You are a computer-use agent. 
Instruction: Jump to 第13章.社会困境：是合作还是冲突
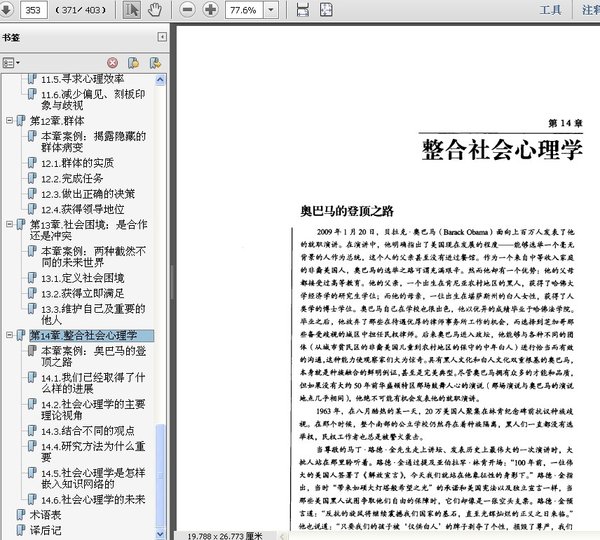click(88, 230)
